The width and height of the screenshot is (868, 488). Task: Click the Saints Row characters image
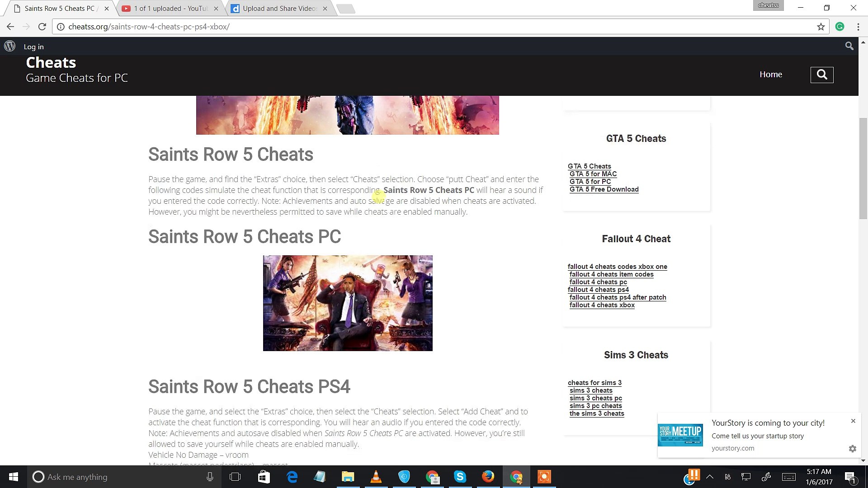click(347, 303)
